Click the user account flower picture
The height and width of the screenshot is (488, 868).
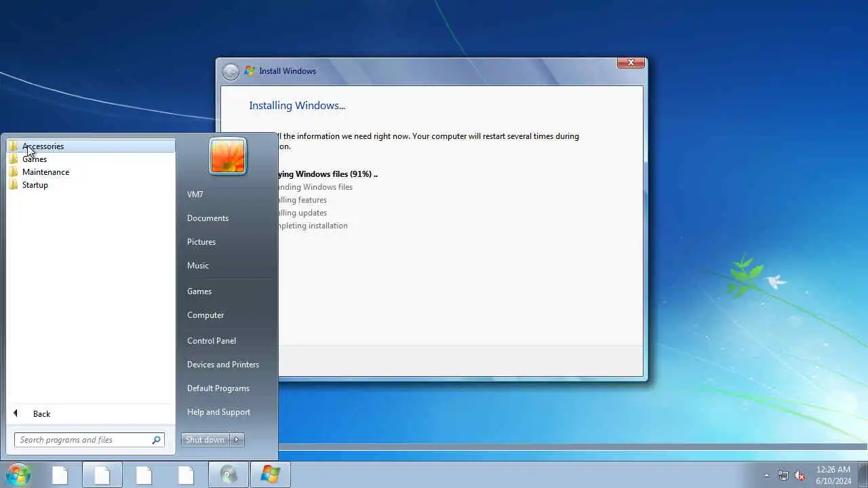point(228,156)
